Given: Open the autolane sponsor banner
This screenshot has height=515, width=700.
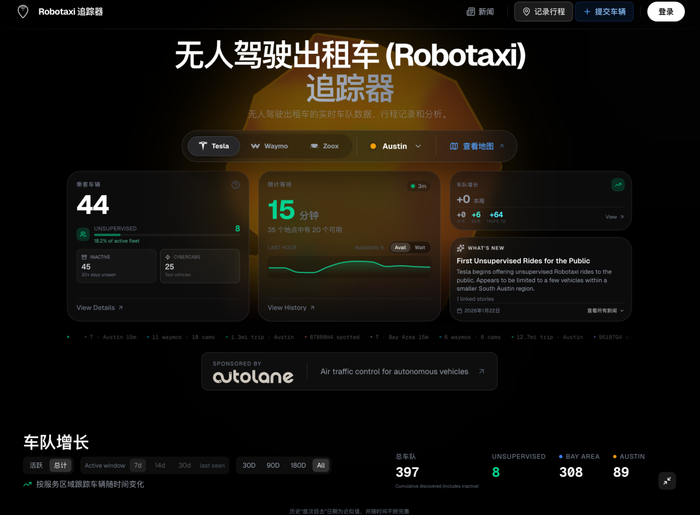Looking at the screenshot, I should click(350, 371).
